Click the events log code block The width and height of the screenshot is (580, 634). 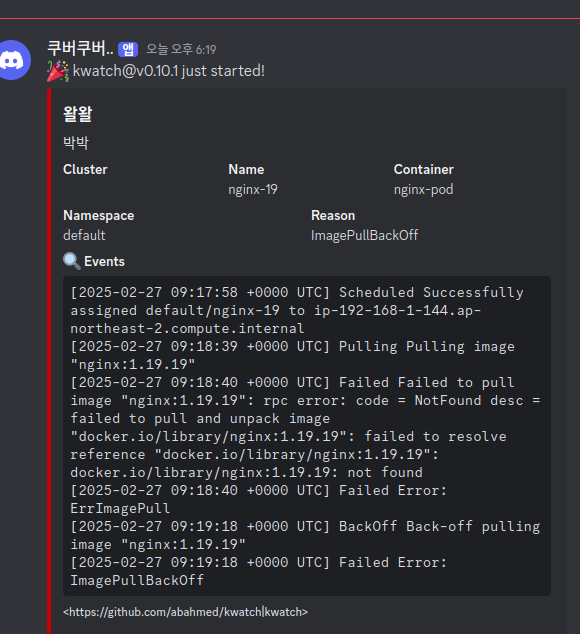click(x=307, y=436)
